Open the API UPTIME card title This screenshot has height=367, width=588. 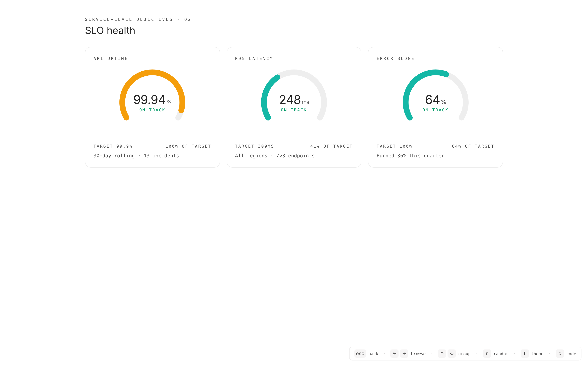110,59
